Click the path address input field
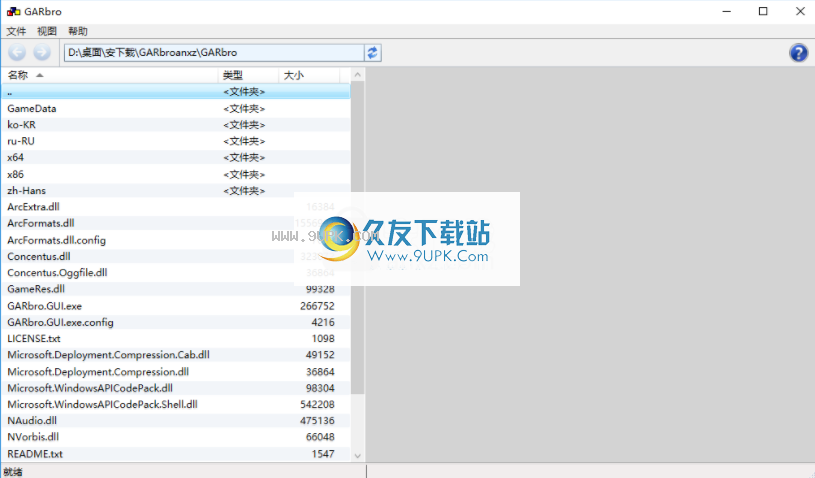Viewport: 815px width, 478px height. point(214,52)
